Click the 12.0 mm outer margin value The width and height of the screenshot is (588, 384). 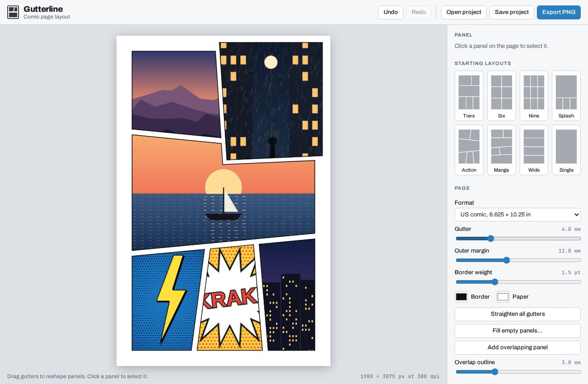pos(569,251)
